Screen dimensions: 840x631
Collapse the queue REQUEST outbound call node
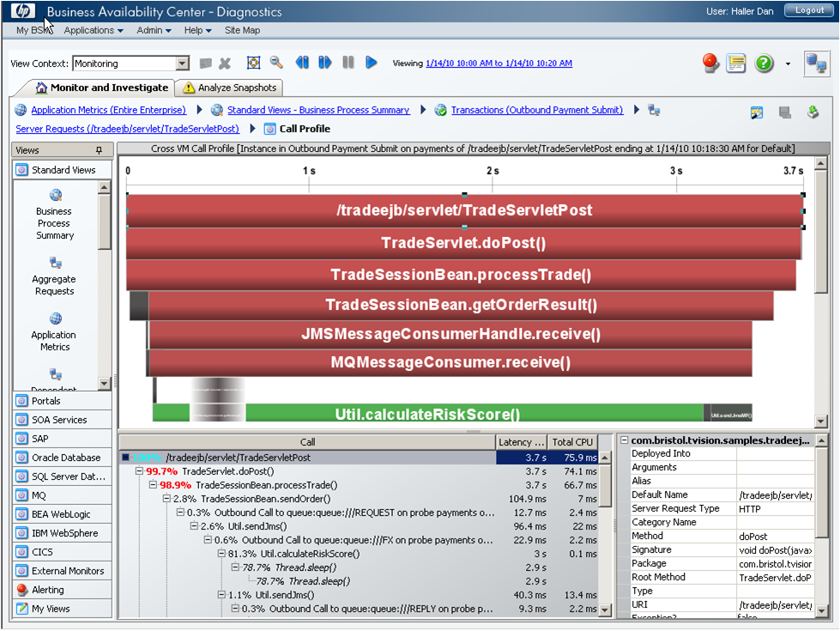[180, 513]
